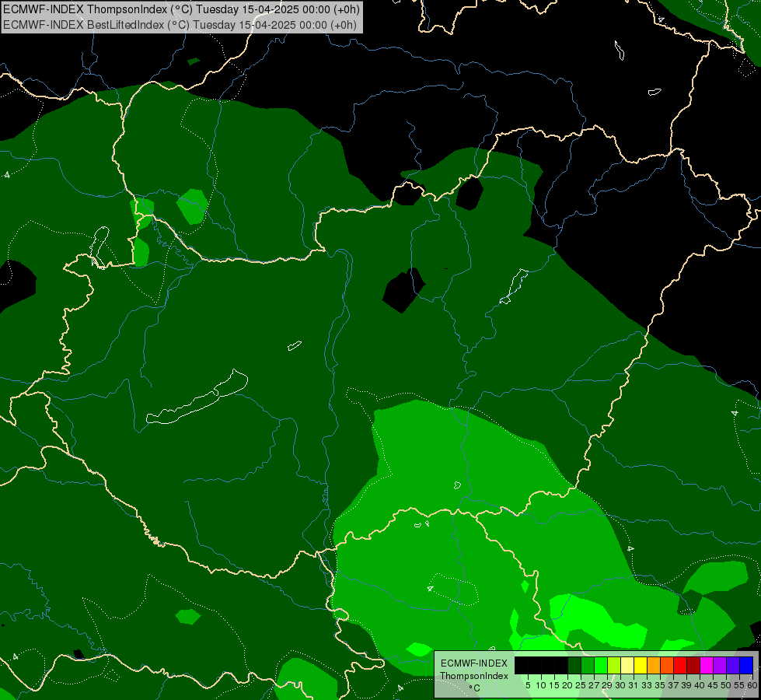Click the orange 33–35 legend swatch
The width and height of the screenshot is (761, 700).
pos(654,666)
